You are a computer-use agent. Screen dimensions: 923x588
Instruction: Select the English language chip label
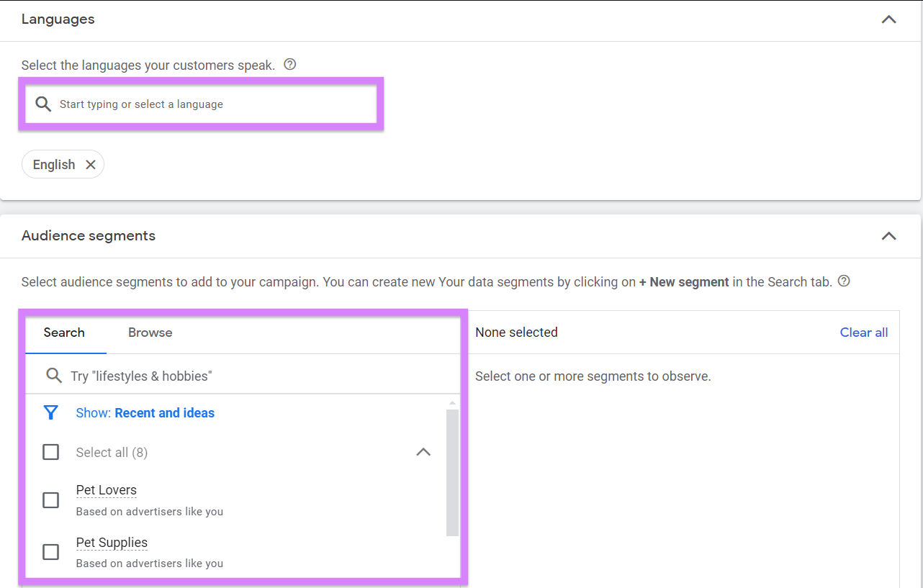tap(54, 165)
